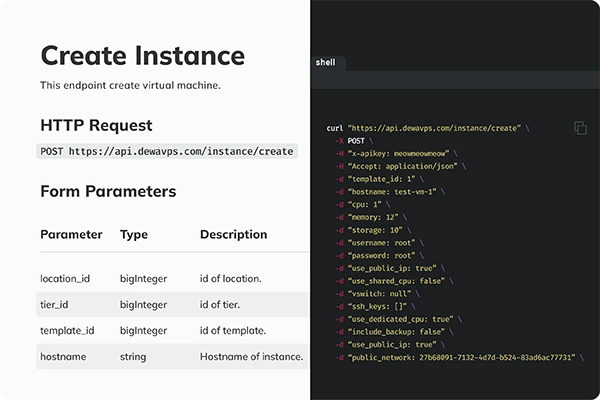
Task: Click the curl URL line in code
Action: [428, 128]
